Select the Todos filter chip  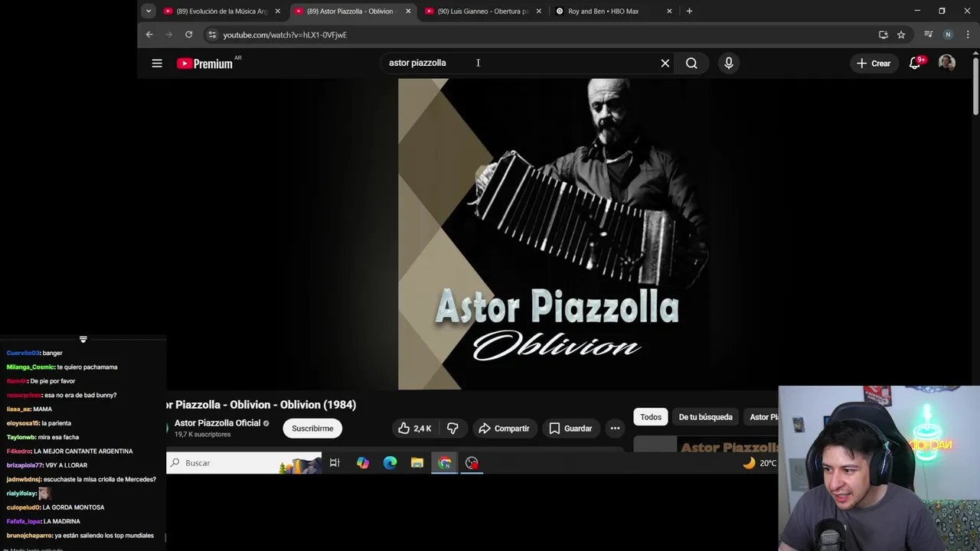pos(651,417)
